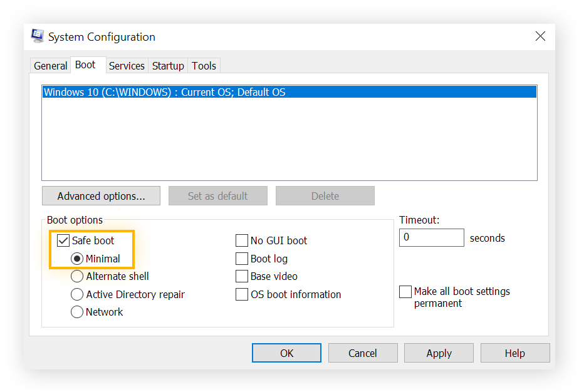The height and width of the screenshot is (392, 579).
Task: Select the Network safe boot option
Action: [x=76, y=311]
